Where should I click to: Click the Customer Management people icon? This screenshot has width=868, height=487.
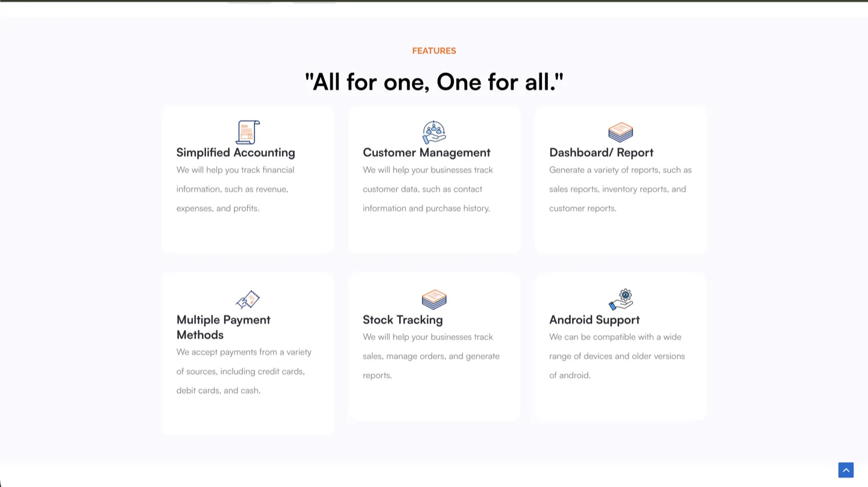434,132
